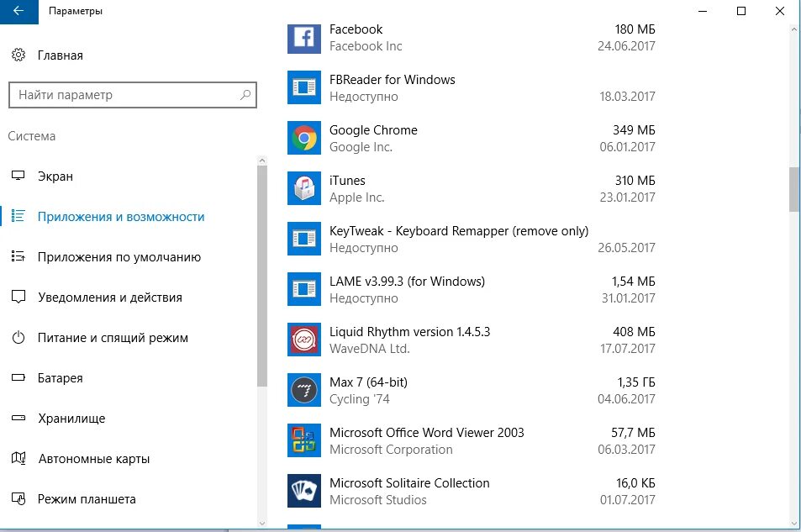The height and width of the screenshot is (532, 801).
Task: Select Liquid Rhythm version 1.4.5.3 name
Action: (x=409, y=332)
